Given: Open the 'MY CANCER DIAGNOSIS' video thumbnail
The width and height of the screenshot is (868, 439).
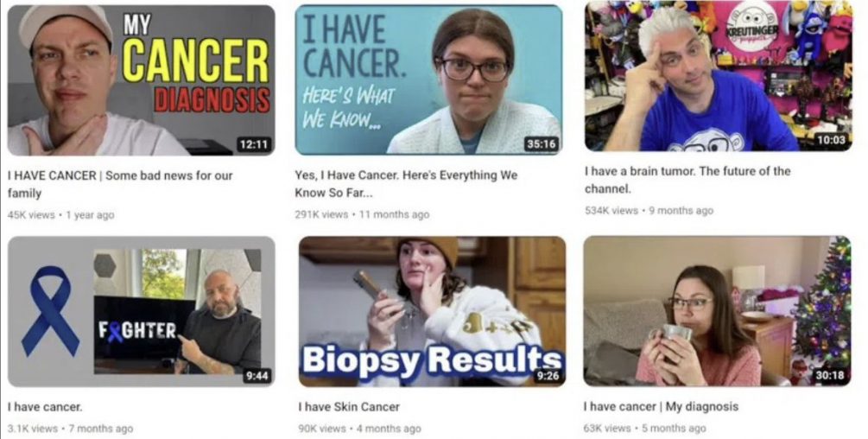Looking at the screenshot, I should (141, 80).
